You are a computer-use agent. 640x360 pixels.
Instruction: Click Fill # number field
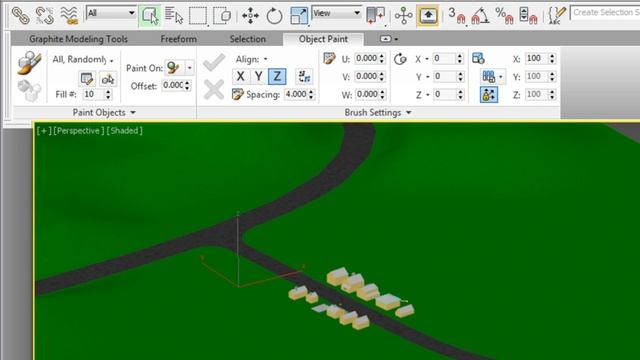(x=93, y=95)
